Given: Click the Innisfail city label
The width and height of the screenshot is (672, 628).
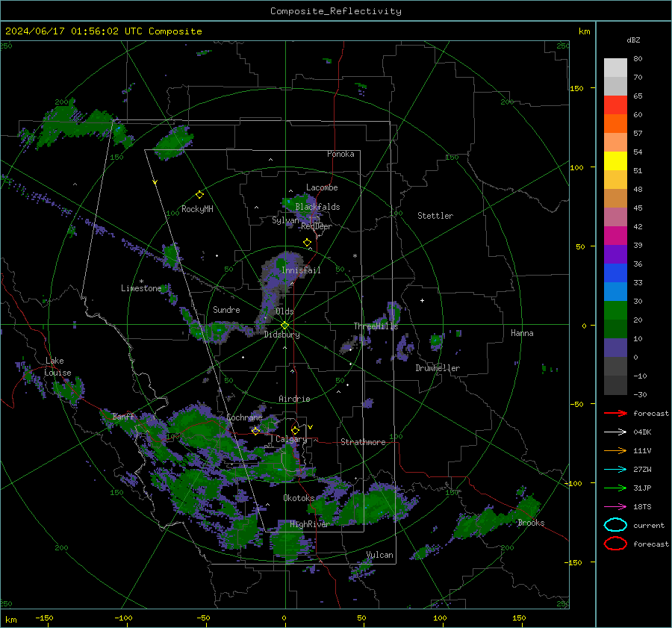Looking at the screenshot, I should (301, 270).
